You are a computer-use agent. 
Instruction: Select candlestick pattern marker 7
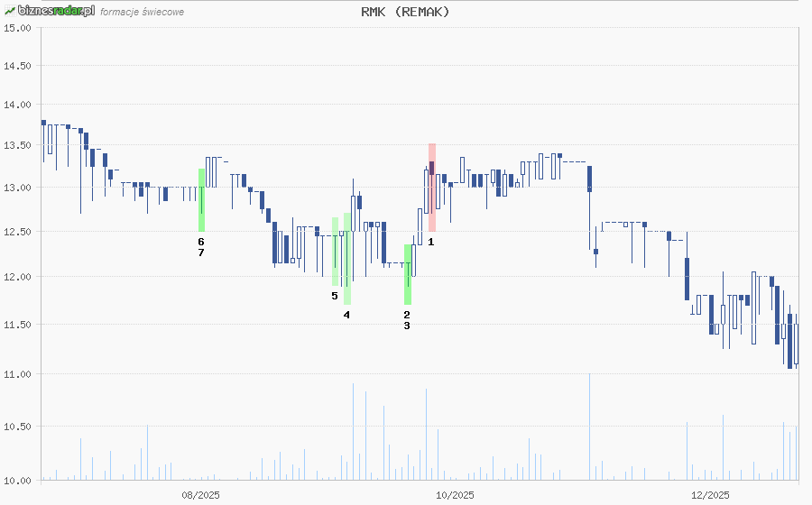point(201,252)
